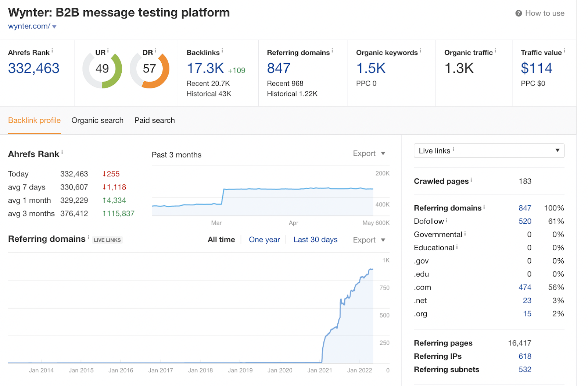Open the $114 traffic value link

point(537,68)
